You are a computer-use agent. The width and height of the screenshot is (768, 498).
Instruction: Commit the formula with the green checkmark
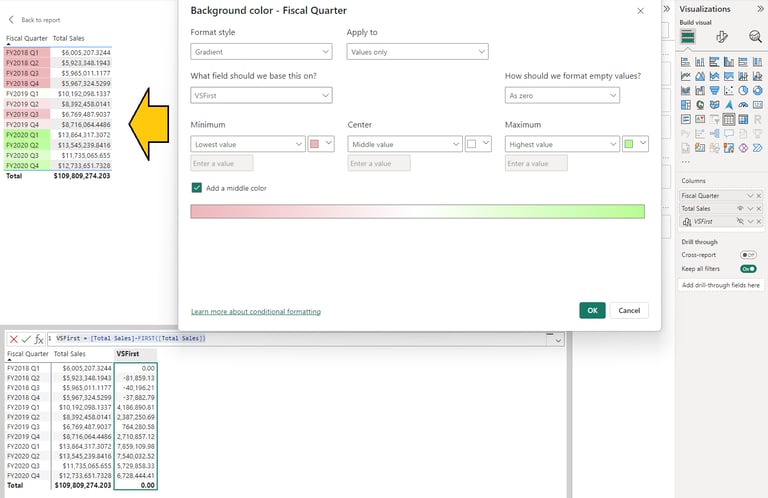[x=26, y=339]
